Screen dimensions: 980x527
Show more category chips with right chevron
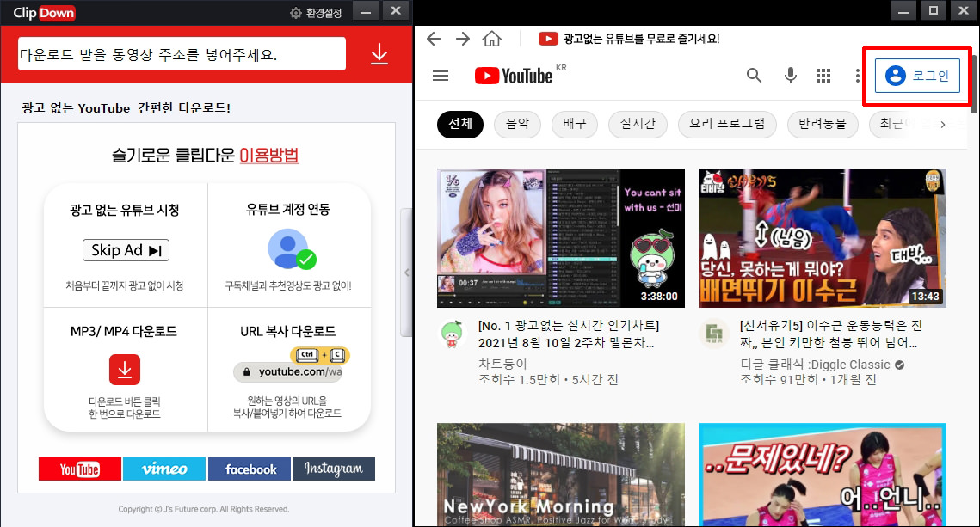(x=942, y=125)
